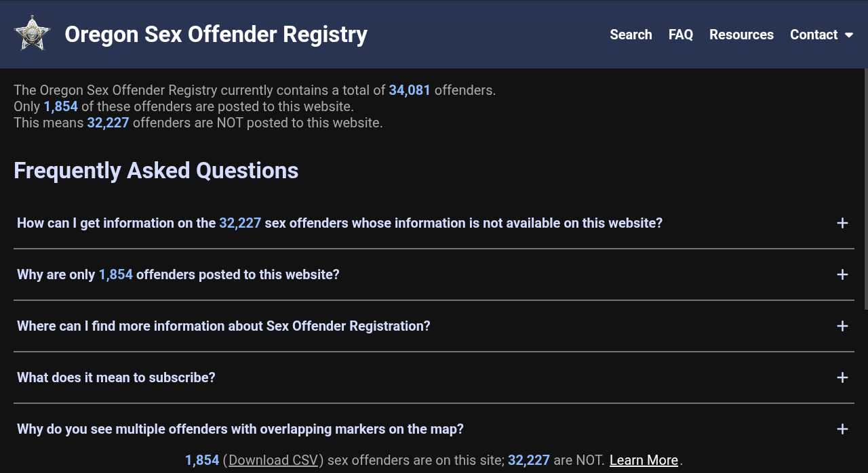The image size is (868, 473).
Task: Click the Oregon Sex Offender Registry title
Action: pyautogui.click(x=216, y=34)
